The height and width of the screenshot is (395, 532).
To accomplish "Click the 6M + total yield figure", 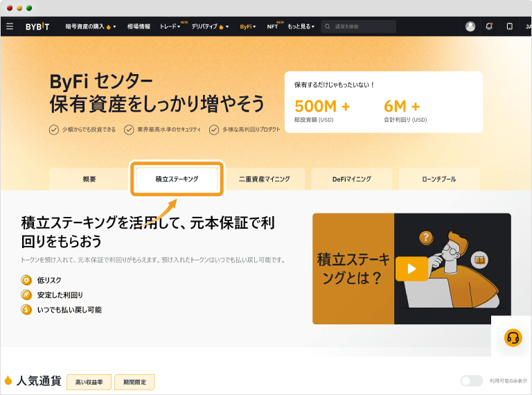I will pyautogui.click(x=402, y=106).
